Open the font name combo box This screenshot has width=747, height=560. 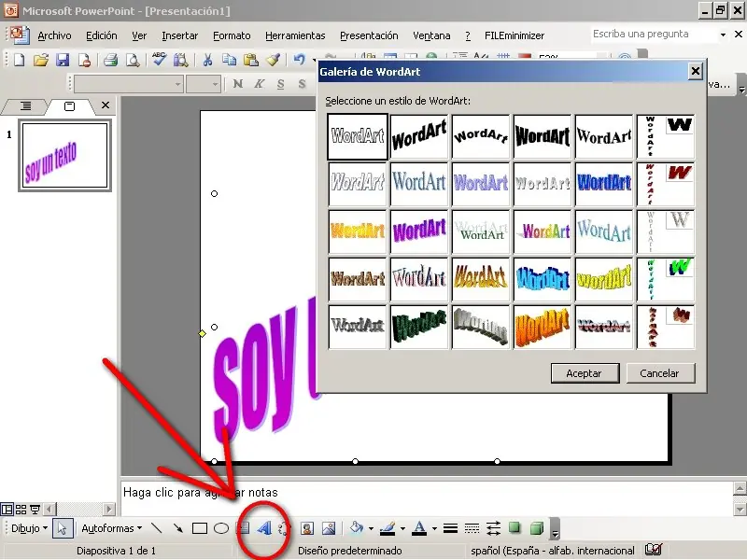click(129, 84)
